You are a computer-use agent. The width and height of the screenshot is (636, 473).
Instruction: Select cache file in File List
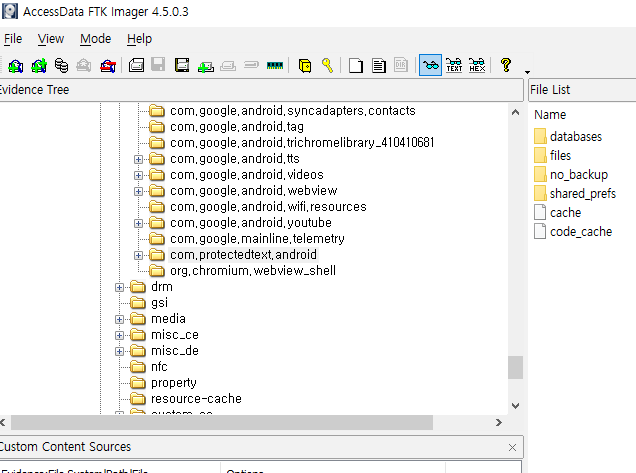coord(565,213)
